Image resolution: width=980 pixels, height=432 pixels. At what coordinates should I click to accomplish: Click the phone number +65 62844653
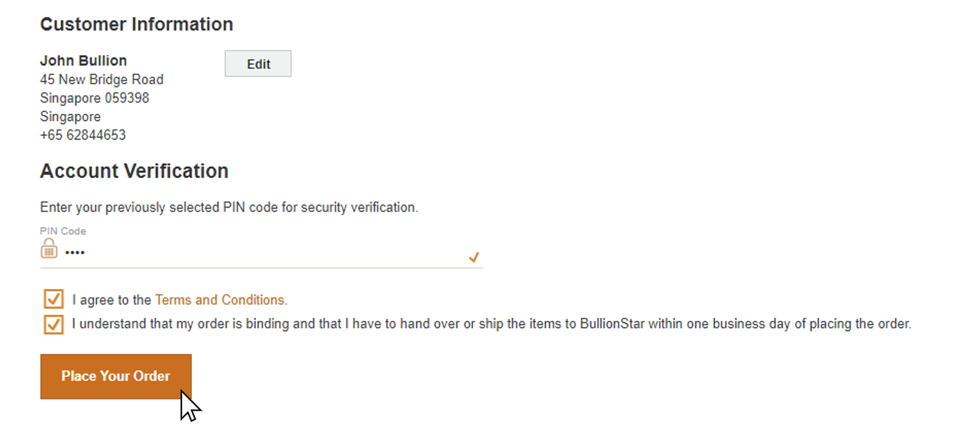click(x=83, y=135)
